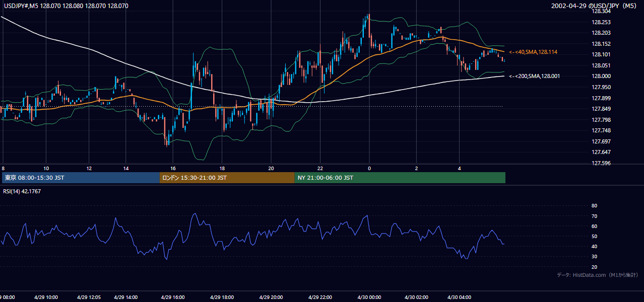
Task: Click RSI axis level 50
Action: (x=594, y=236)
